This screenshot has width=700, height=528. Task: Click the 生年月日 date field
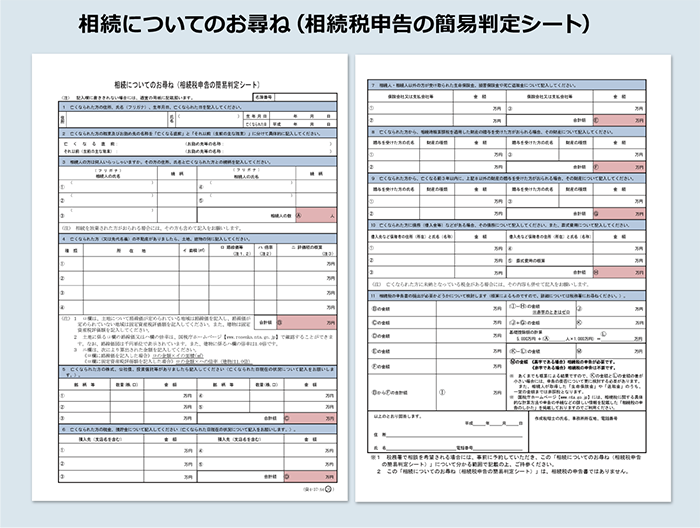(303, 116)
